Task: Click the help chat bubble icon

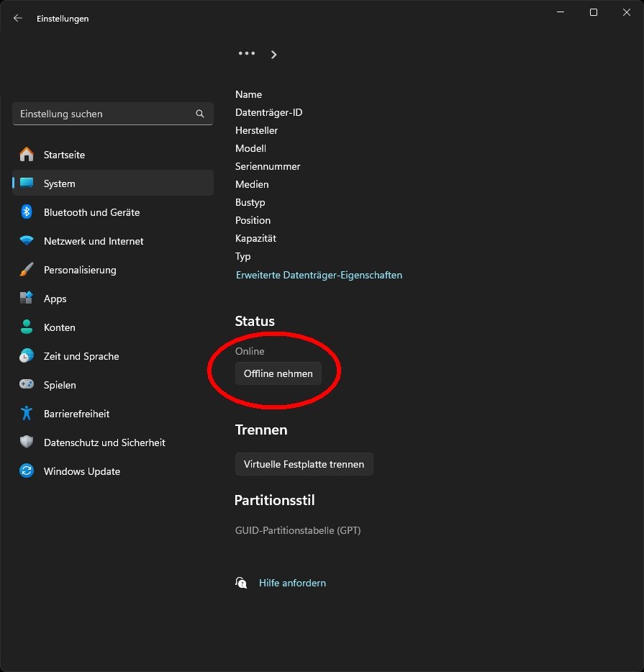Action: coord(241,583)
